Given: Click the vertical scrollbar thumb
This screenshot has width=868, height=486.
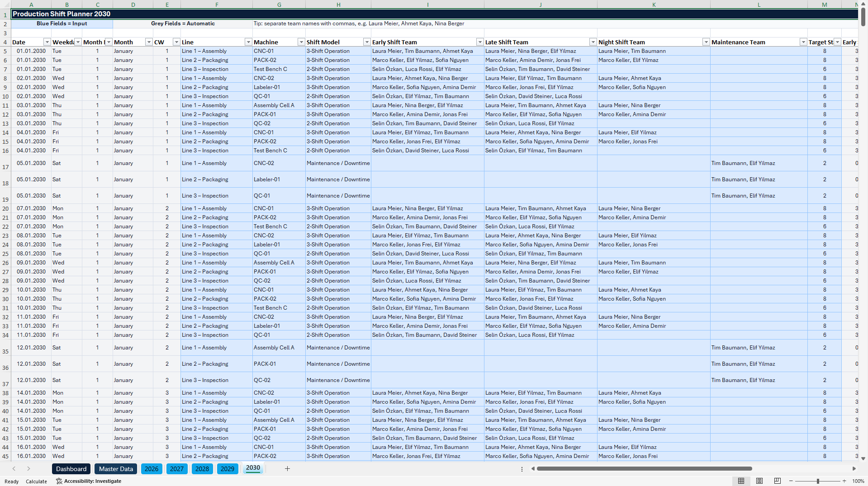Looking at the screenshot, I should pos(863,17).
